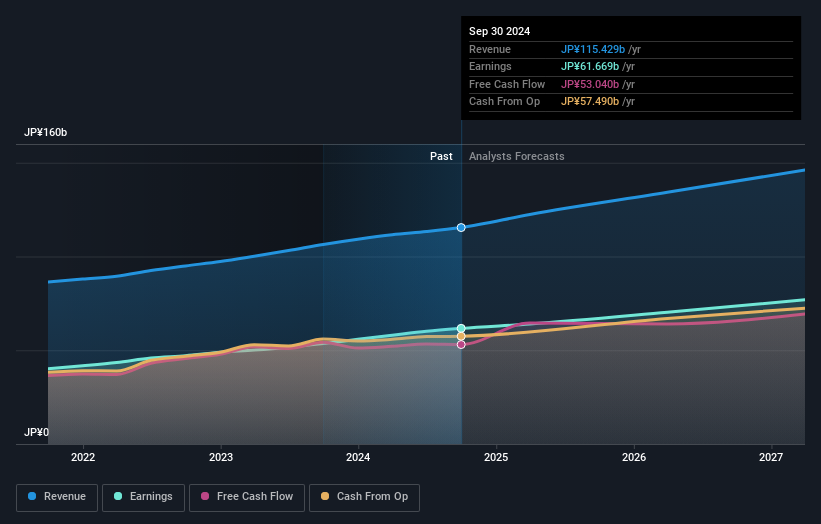821x524 pixels.
Task: Click the JP¥0 y-axis label
Action: pos(36,432)
